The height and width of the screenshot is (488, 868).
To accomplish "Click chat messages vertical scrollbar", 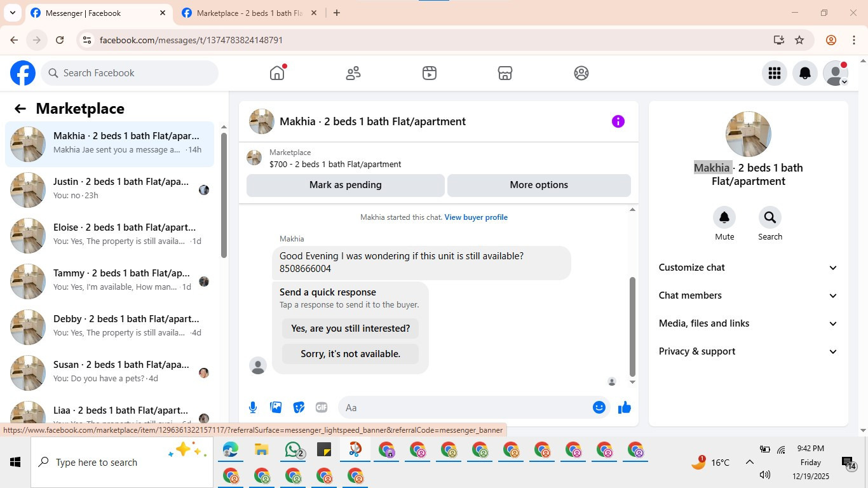I will [632, 327].
